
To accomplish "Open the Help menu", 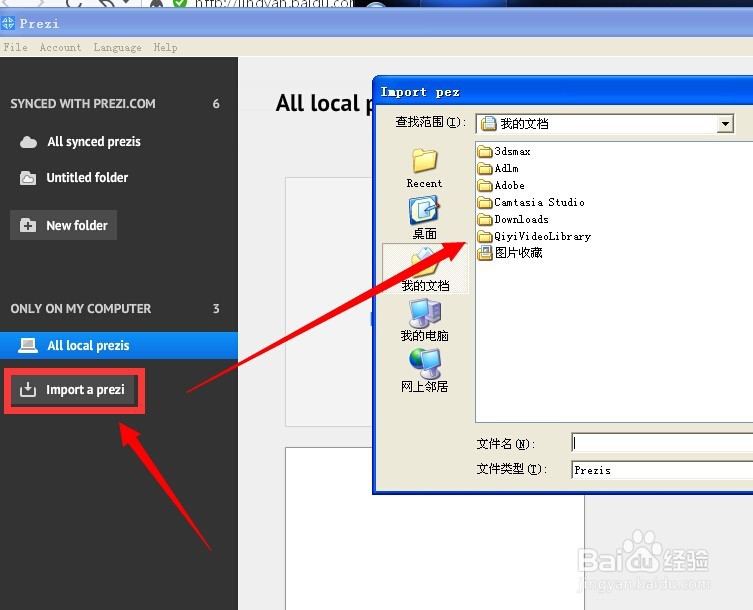I will (x=166, y=47).
